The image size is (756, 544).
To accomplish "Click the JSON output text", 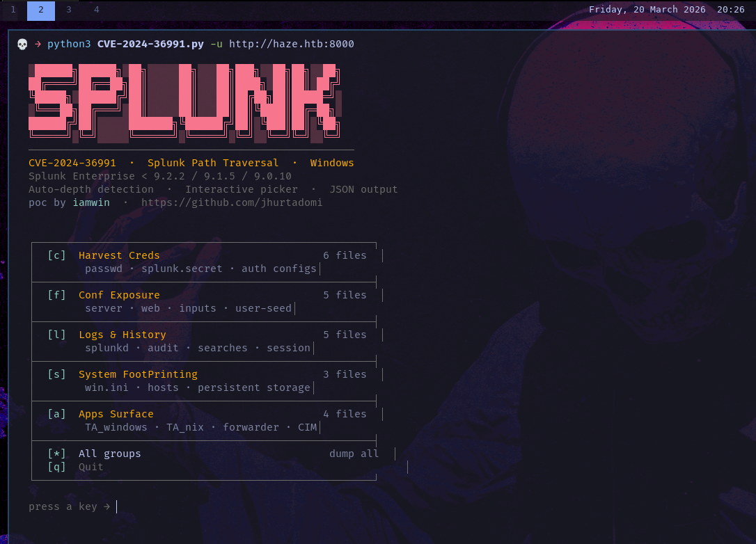I will pos(363,189).
